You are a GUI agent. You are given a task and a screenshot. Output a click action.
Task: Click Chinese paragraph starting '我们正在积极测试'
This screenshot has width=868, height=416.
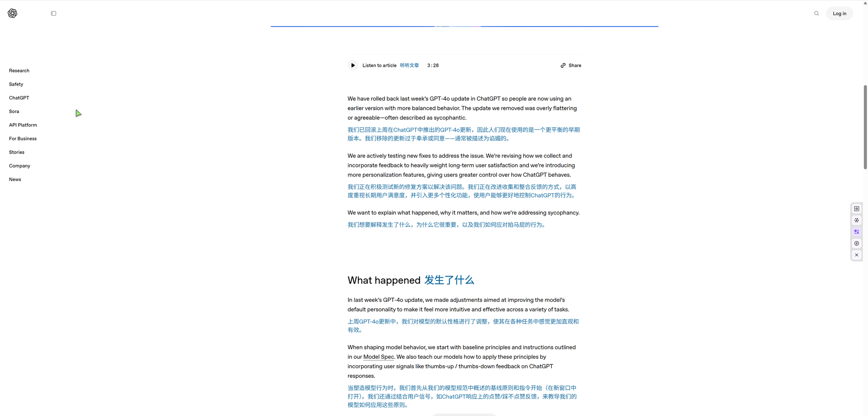tap(462, 191)
